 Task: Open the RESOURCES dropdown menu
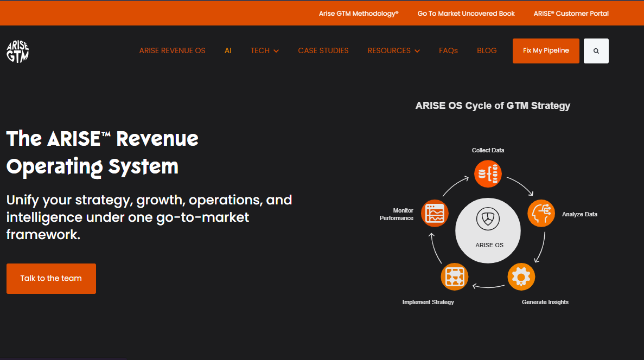(393, 50)
